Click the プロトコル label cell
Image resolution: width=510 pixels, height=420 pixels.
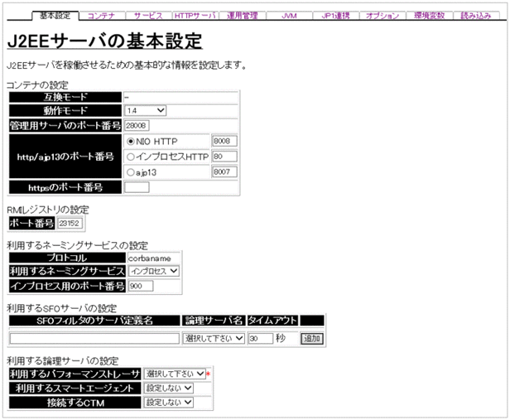tap(67, 258)
